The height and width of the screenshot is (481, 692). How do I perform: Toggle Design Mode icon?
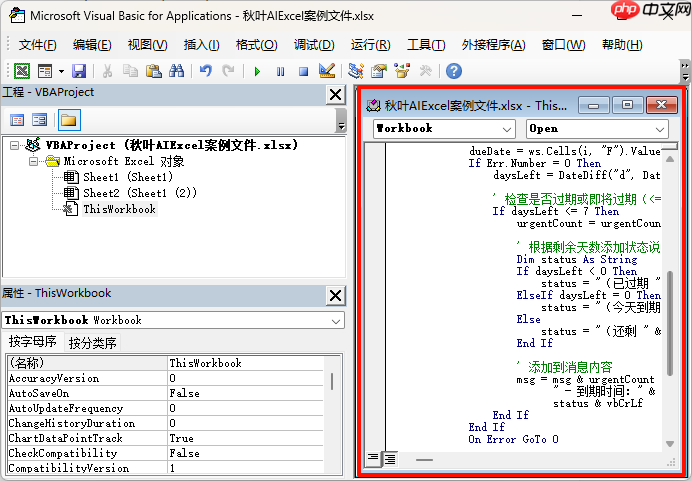click(327, 71)
